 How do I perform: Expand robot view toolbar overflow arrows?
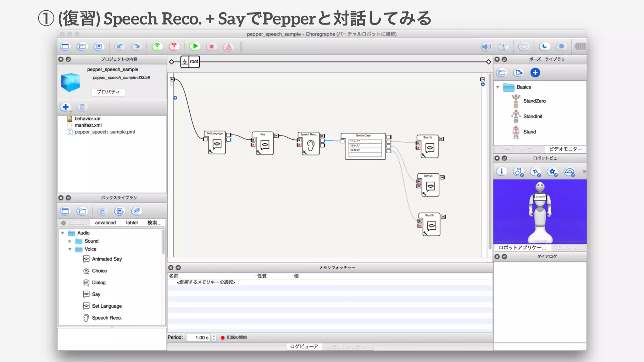584,172
